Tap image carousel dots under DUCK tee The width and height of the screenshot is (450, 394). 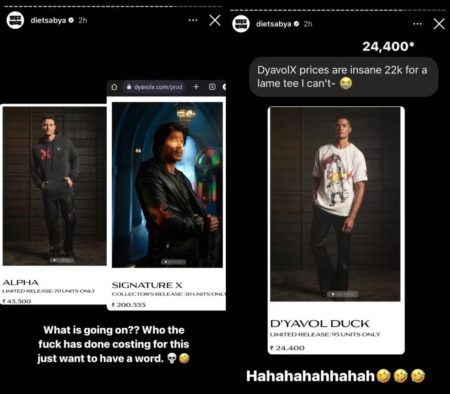tap(343, 294)
